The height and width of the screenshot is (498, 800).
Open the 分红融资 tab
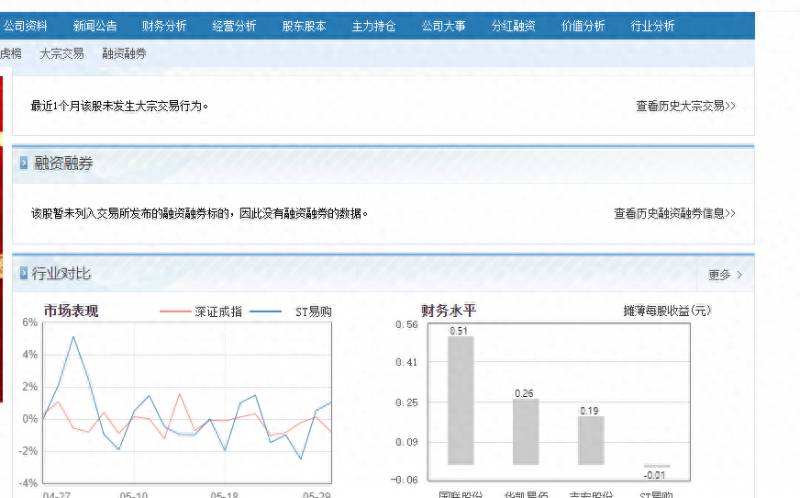point(513,26)
